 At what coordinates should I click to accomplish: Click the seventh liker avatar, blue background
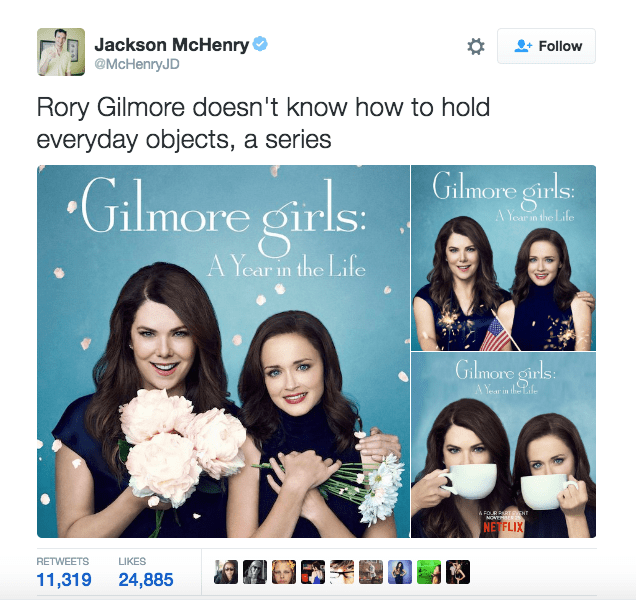[x=400, y=572]
